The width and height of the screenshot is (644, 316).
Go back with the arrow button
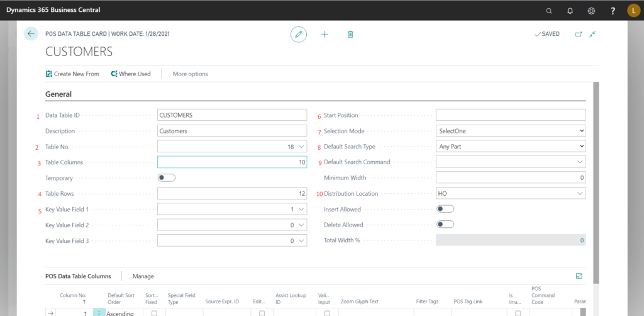tap(31, 34)
